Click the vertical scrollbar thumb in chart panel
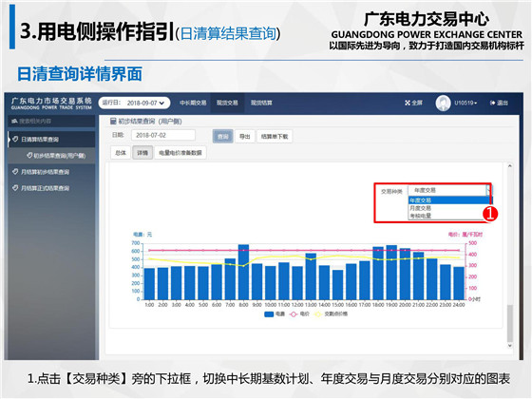This screenshot has height=399, width=532. (x=509, y=323)
